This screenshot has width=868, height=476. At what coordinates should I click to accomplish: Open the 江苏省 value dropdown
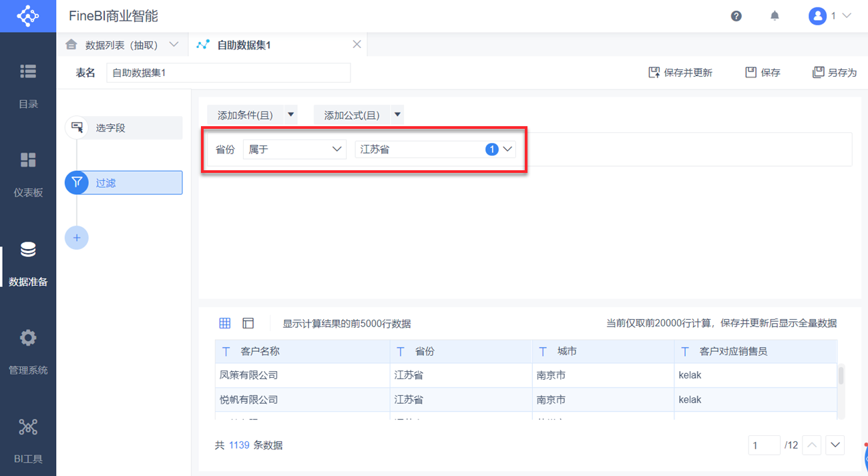(x=435, y=150)
